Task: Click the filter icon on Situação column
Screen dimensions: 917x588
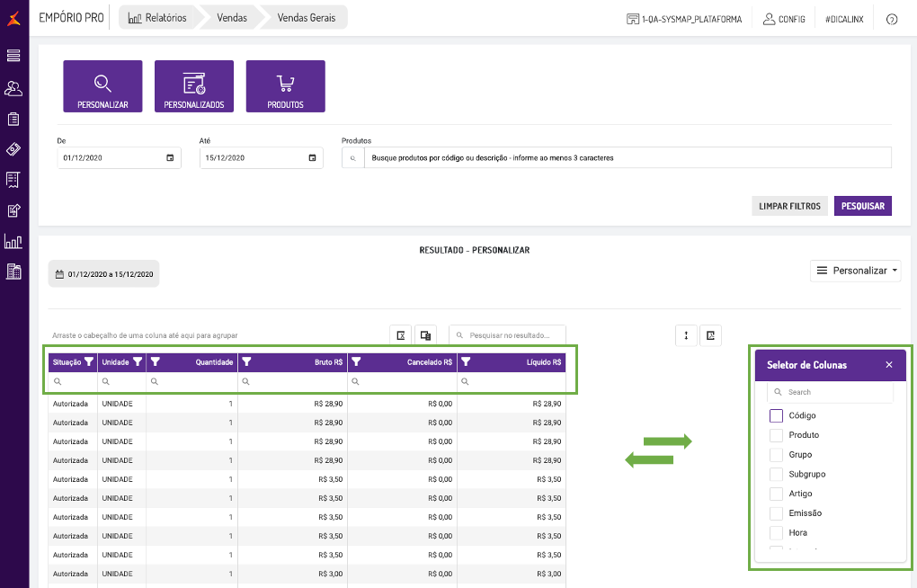Action: [89, 362]
